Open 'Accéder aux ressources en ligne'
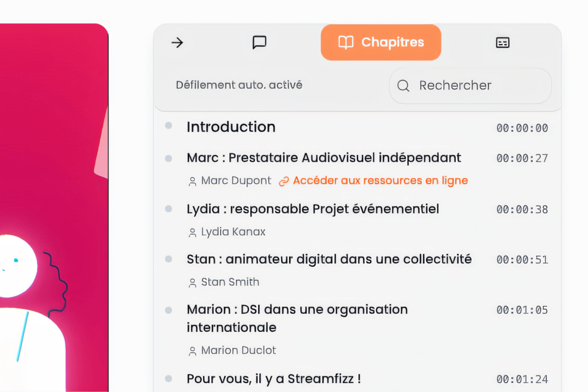 tap(381, 180)
